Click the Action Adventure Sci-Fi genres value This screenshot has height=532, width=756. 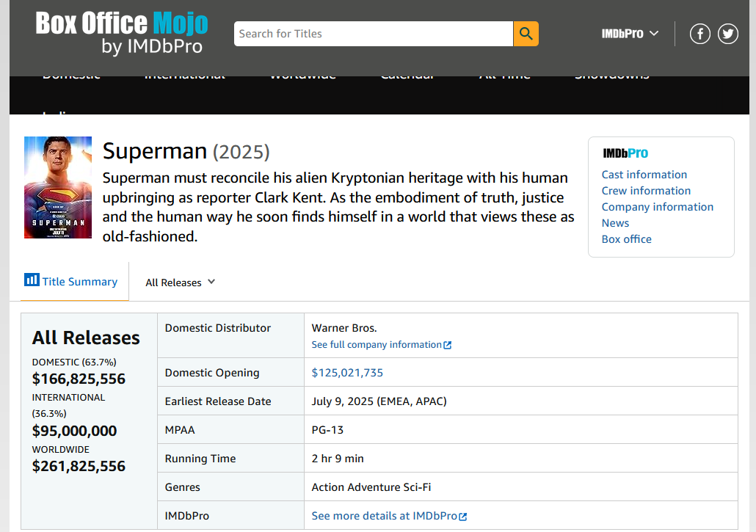pyautogui.click(x=371, y=487)
